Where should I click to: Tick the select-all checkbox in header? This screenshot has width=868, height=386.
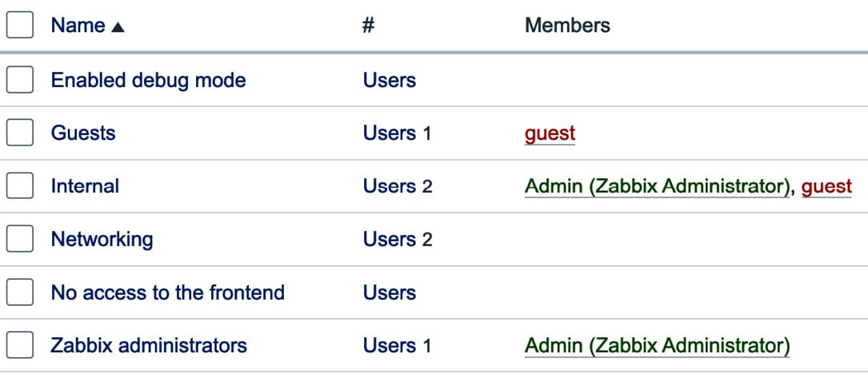(20, 25)
